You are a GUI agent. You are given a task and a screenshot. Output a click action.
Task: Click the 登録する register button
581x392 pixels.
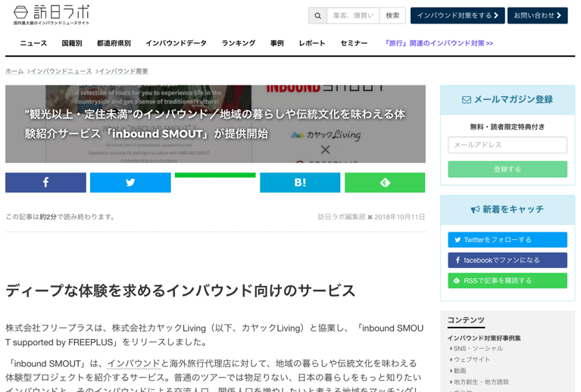508,170
